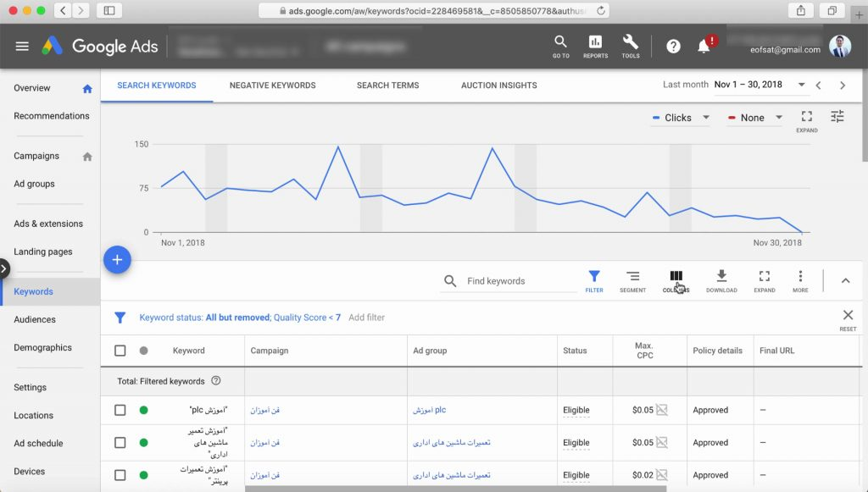This screenshot has width=868, height=492.
Task: Click the Google Ads logo
Action: pyautogui.click(x=100, y=47)
